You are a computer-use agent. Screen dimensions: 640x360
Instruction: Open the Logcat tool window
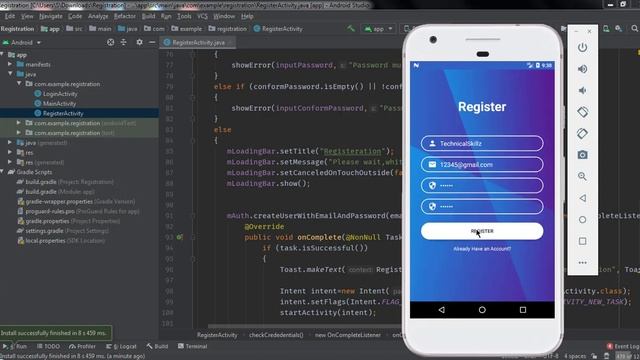pos(121,346)
